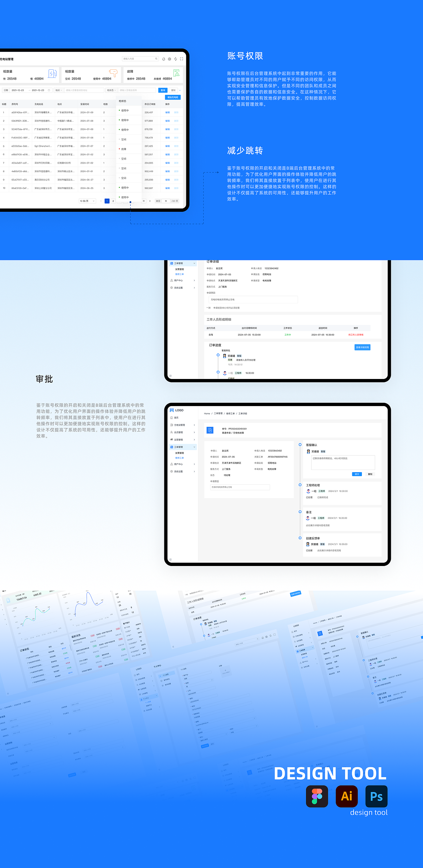Click the 客服确认 comment text area
Image resolution: width=423 pixels, height=868 pixels.
(x=343, y=462)
